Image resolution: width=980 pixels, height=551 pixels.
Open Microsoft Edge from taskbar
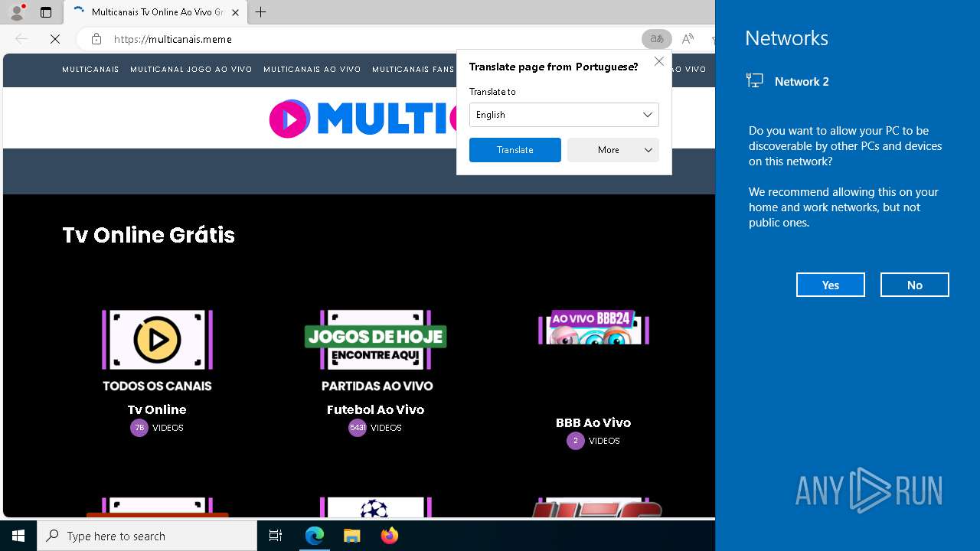coord(315,536)
